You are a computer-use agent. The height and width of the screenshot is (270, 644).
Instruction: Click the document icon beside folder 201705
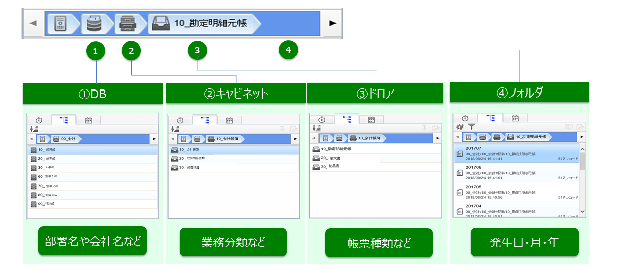click(459, 192)
